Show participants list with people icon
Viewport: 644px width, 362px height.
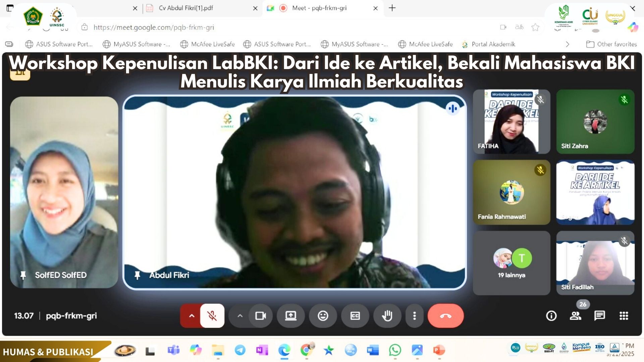point(575,316)
